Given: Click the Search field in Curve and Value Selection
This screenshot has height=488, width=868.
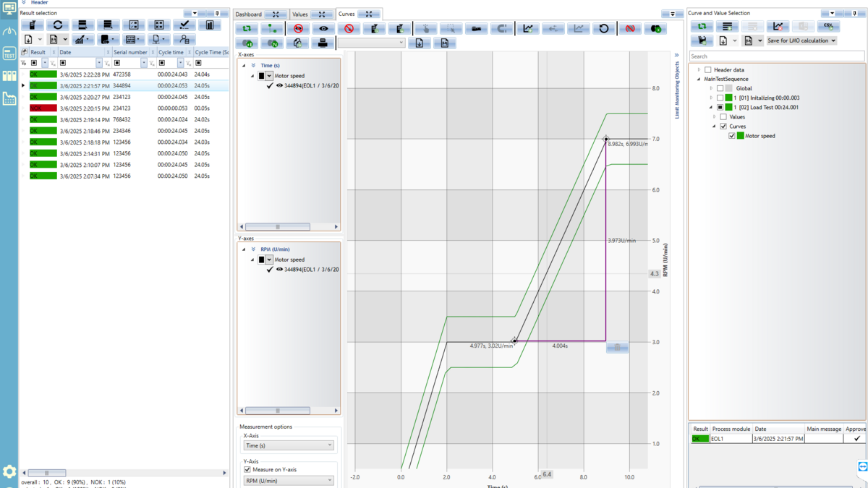Looking at the screenshot, I should click(x=775, y=56).
